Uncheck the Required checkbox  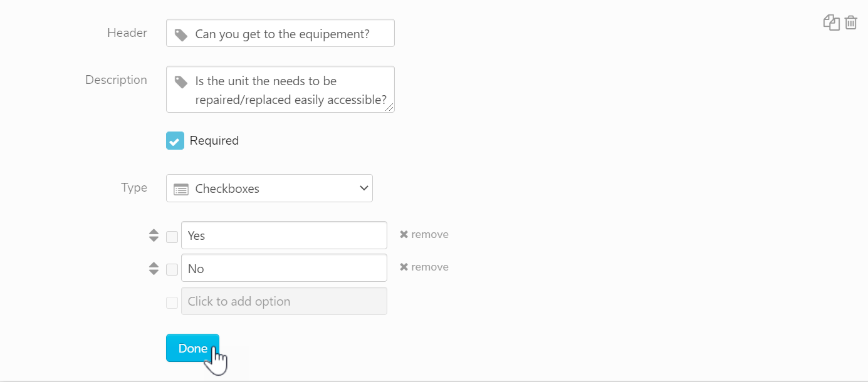click(x=175, y=141)
